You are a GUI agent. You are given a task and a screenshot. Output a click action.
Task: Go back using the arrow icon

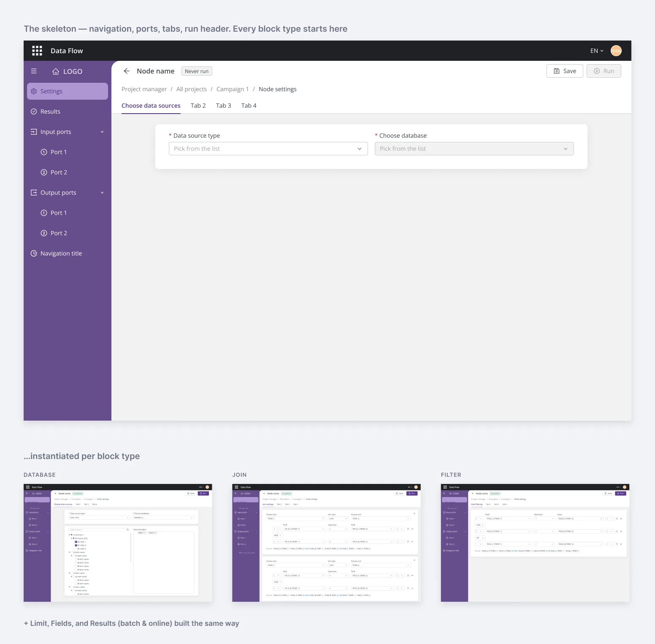tap(127, 71)
